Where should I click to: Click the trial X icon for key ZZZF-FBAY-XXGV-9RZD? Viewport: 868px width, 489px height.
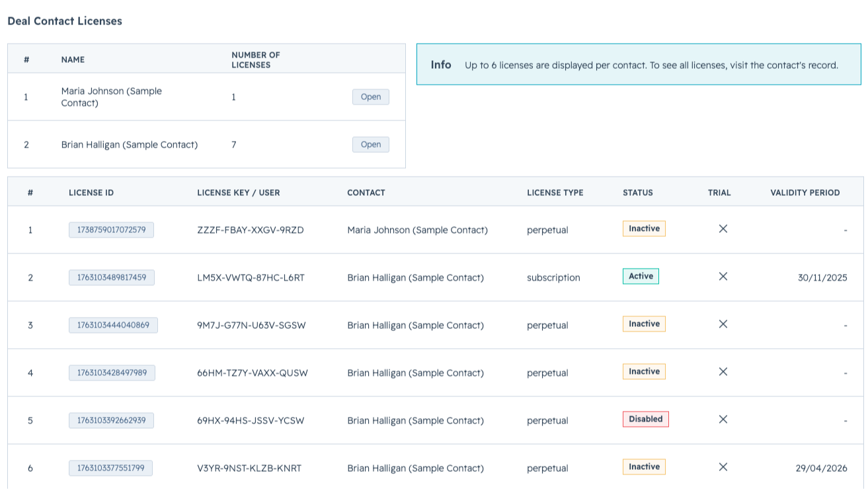coord(723,228)
